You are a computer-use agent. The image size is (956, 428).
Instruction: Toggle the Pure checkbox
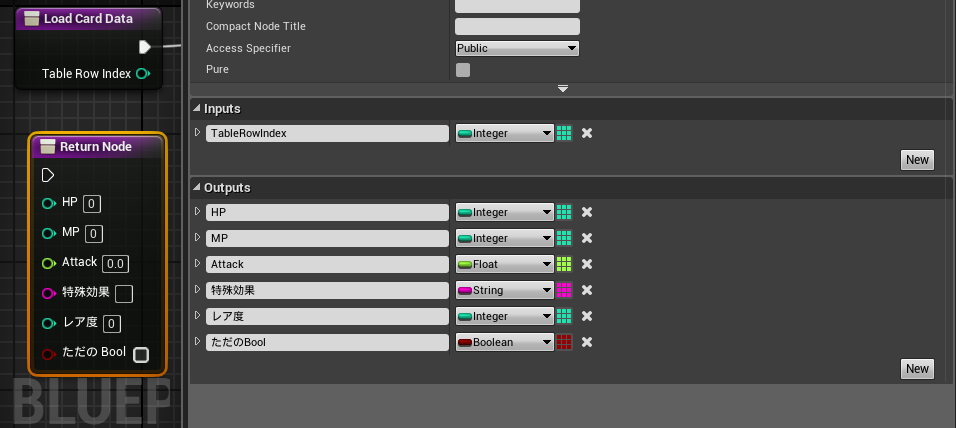[463, 70]
